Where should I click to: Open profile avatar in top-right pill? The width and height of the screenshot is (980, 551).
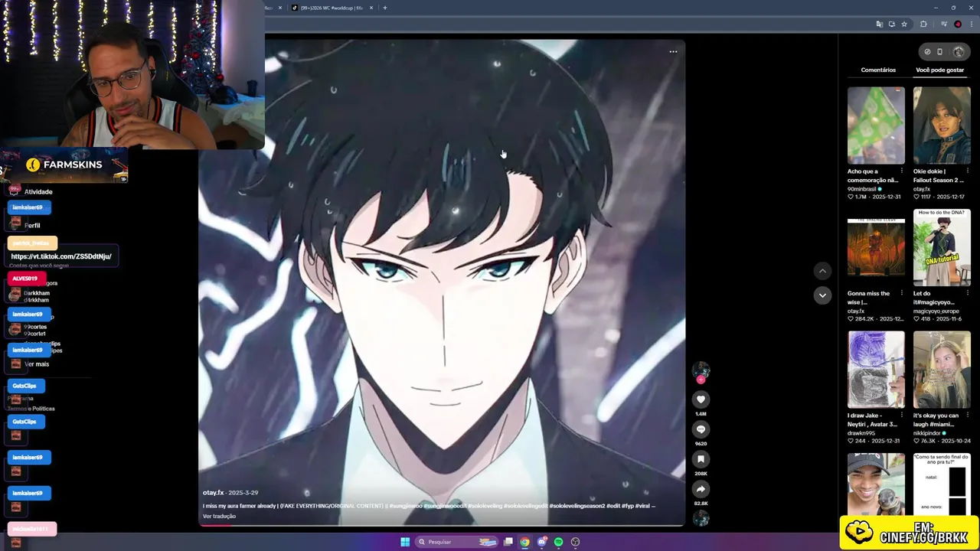[959, 52]
